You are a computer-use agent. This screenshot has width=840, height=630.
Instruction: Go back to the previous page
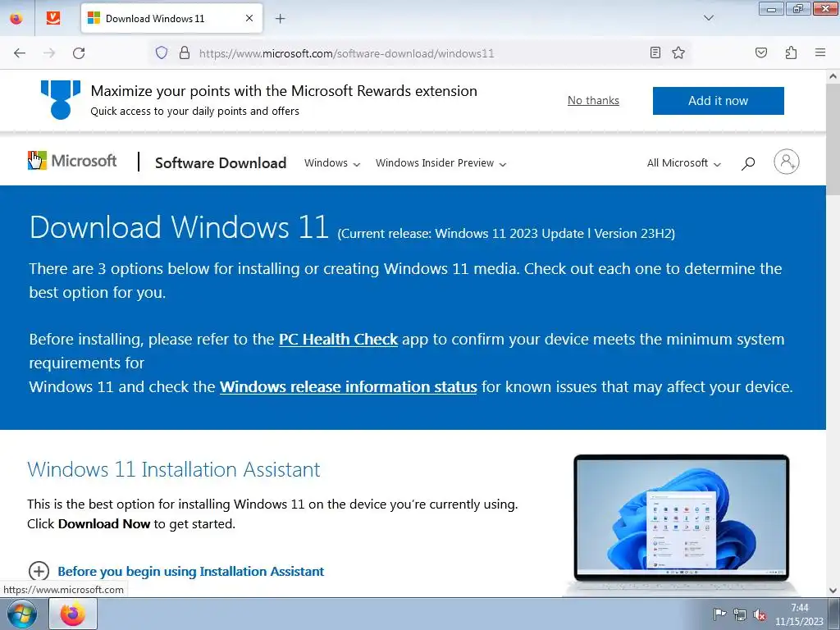(x=20, y=52)
